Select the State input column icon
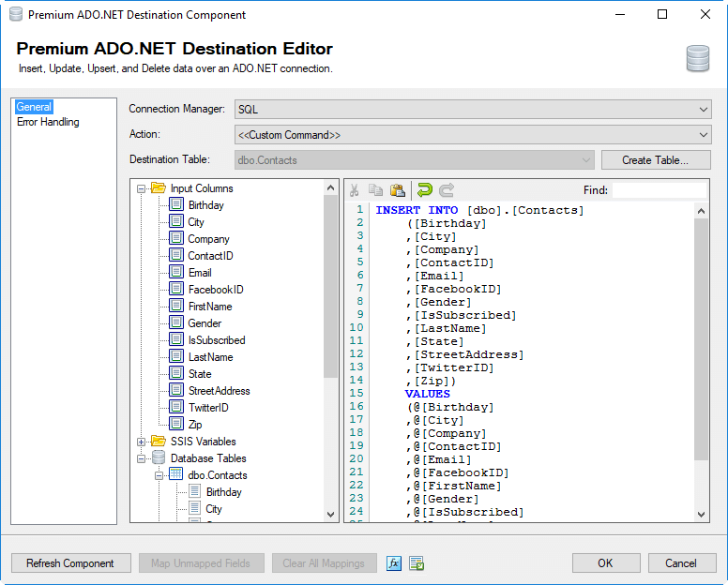 pos(176,373)
